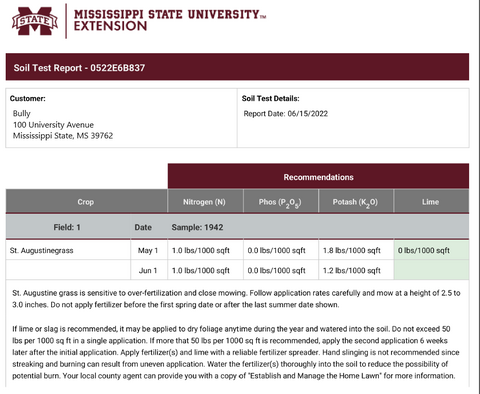Click the Potash (K2O) column header
This screenshot has width=480, height=394.
(356, 202)
